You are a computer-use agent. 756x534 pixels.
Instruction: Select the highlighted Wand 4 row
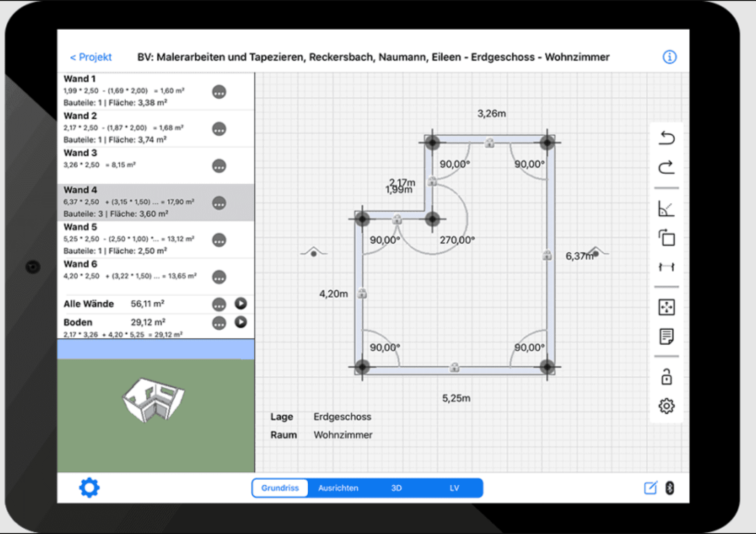click(156, 203)
